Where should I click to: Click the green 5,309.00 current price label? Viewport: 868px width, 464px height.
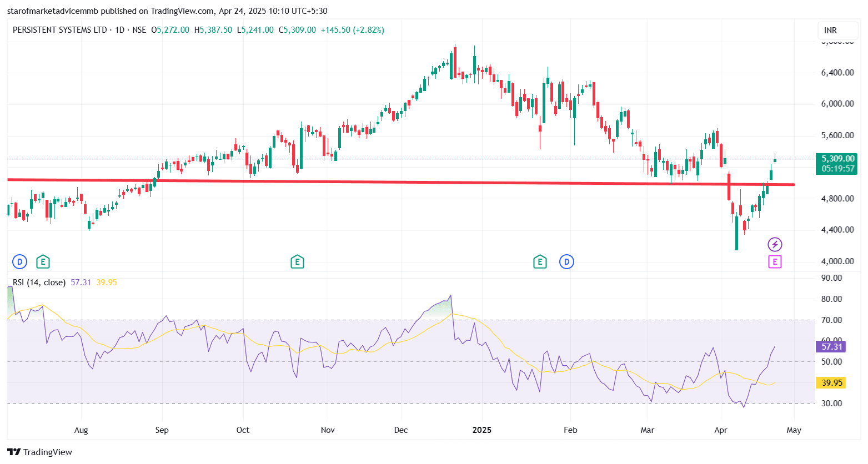point(836,164)
